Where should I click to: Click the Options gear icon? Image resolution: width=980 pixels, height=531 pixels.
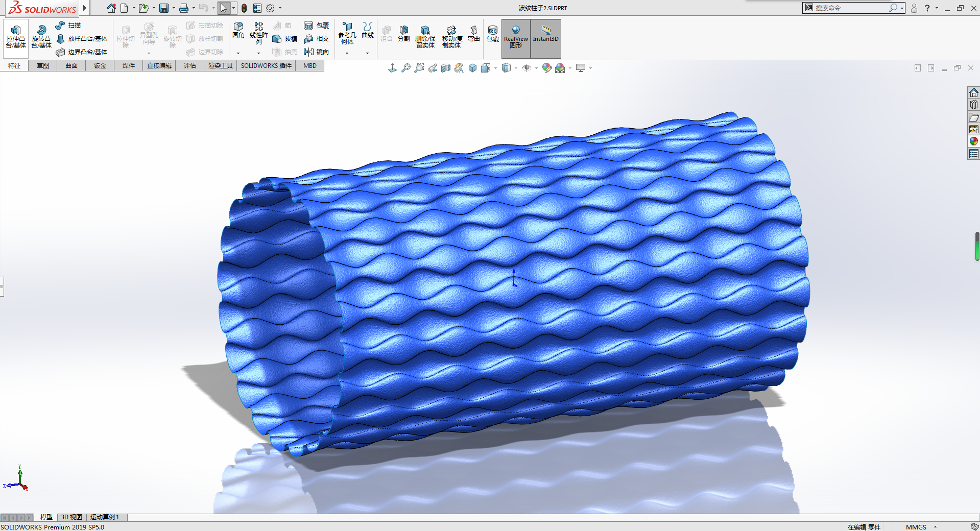(x=271, y=8)
